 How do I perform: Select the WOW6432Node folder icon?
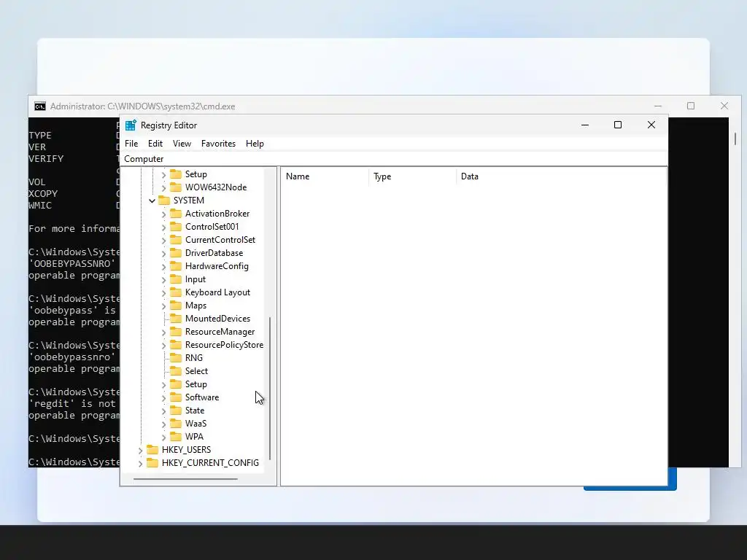pyautogui.click(x=176, y=187)
